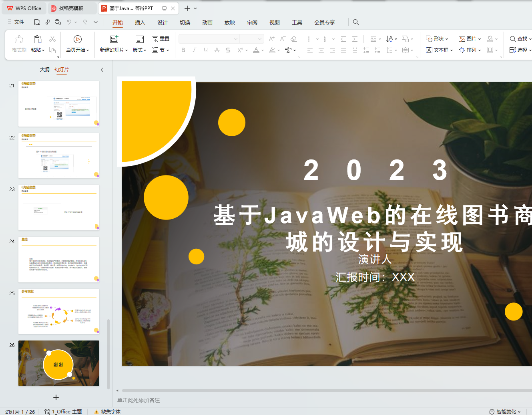
Task: Start slideshow from current slide icon
Action: (78, 39)
